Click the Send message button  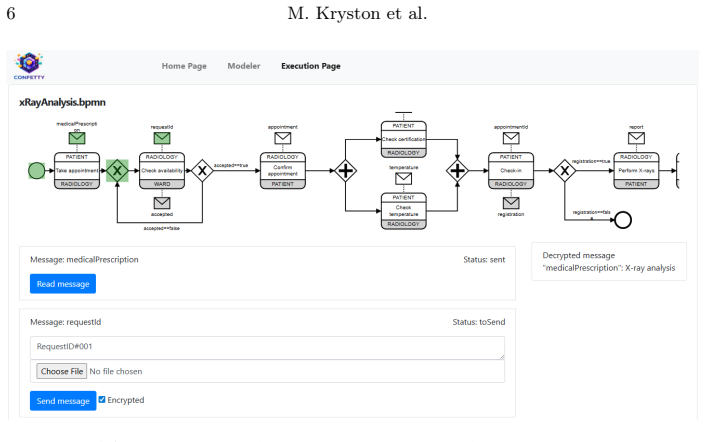click(x=63, y=401)
